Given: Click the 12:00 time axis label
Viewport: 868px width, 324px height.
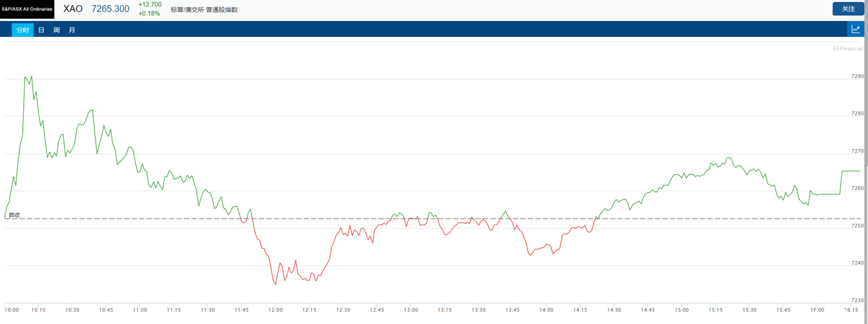Looking at the screenshot, I should tap(275, 310).
